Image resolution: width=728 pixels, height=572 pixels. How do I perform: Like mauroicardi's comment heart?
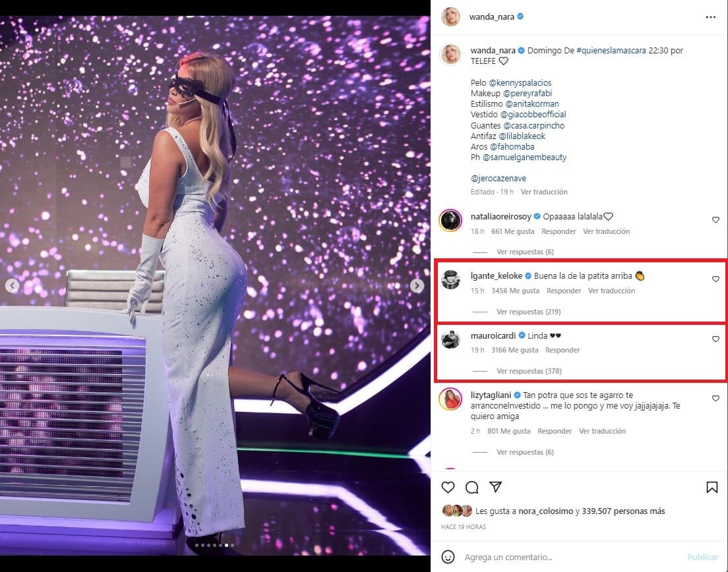pyautogui.click(x=715, y=339)
